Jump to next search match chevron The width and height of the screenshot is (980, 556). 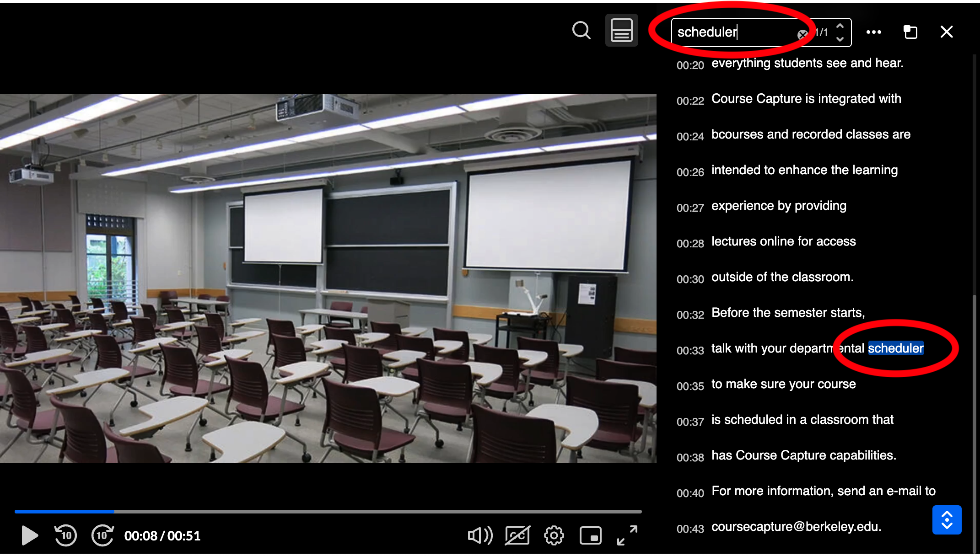point(840,38)
